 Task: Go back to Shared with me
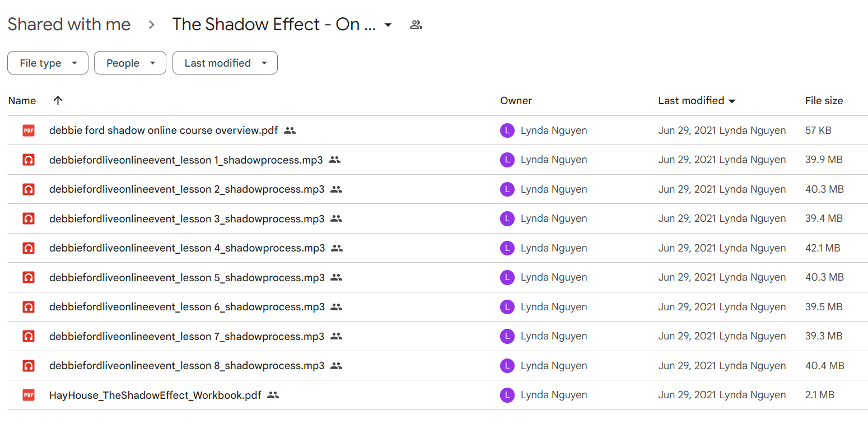coord(69,24)
